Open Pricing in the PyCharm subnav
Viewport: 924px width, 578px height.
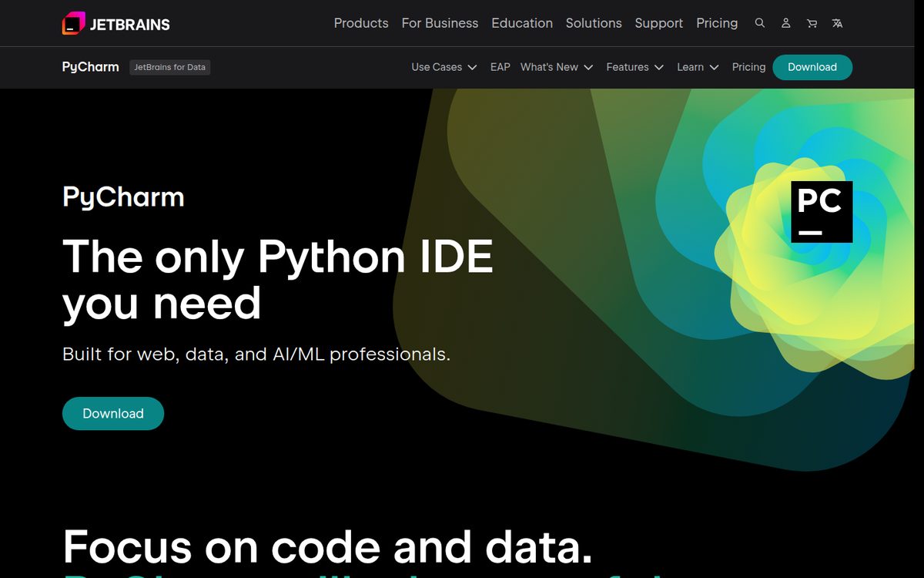(x=748, y=67)
